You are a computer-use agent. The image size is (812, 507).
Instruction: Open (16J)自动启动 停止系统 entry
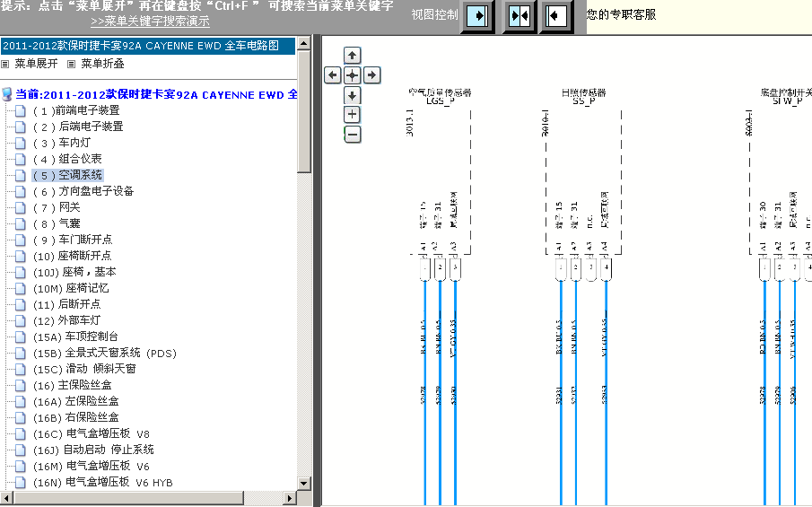(x=93, y=450)
